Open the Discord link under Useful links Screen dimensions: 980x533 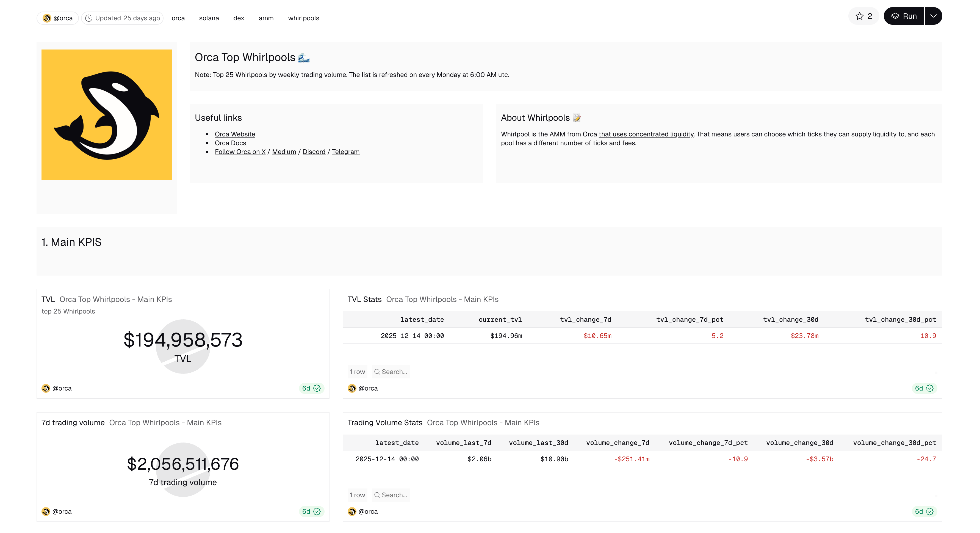pyautogui.click(x=314, y=152)
